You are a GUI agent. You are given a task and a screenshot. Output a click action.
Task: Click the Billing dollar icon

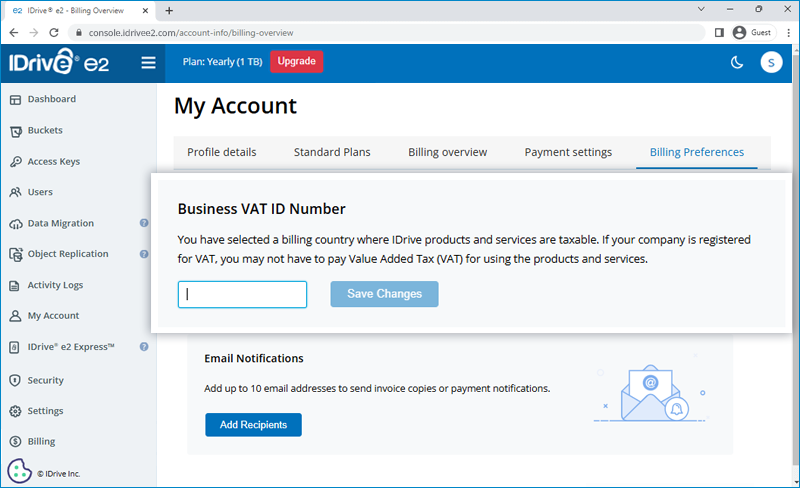15,442
